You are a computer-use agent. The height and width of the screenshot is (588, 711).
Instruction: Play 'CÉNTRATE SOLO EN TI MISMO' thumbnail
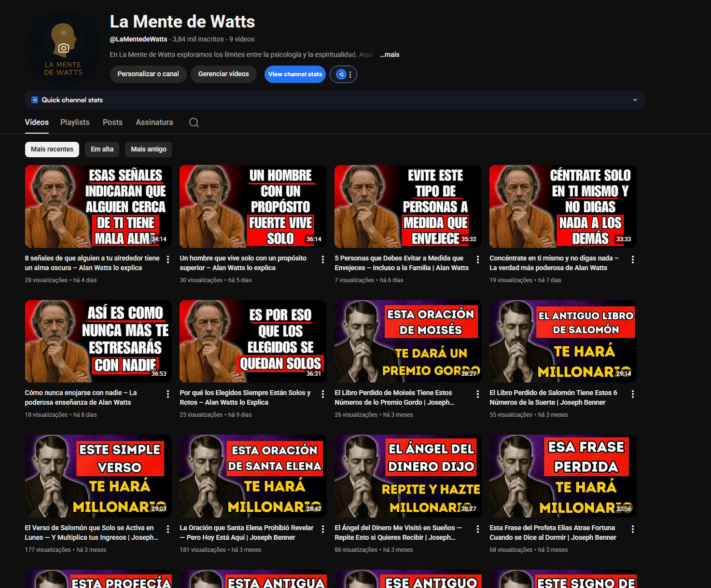(x=563, y=206)
